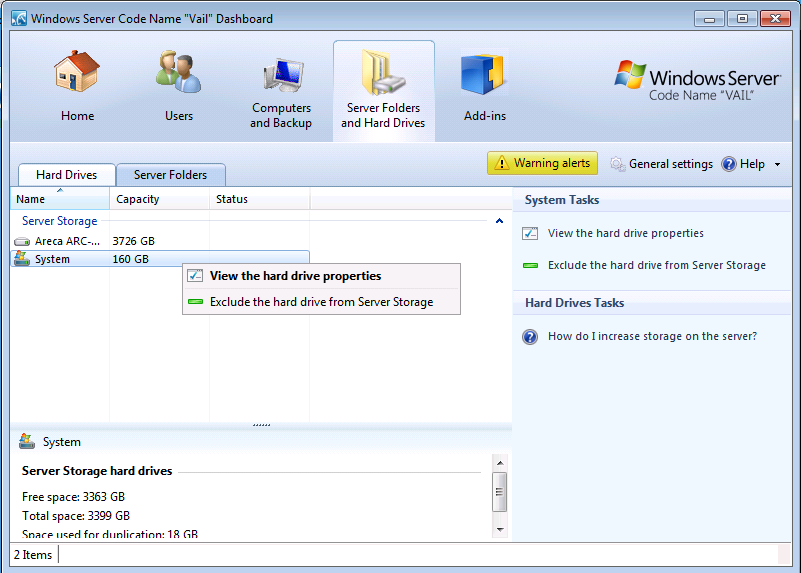
Task: Sort by the Capacity column header
Action: 159,199
